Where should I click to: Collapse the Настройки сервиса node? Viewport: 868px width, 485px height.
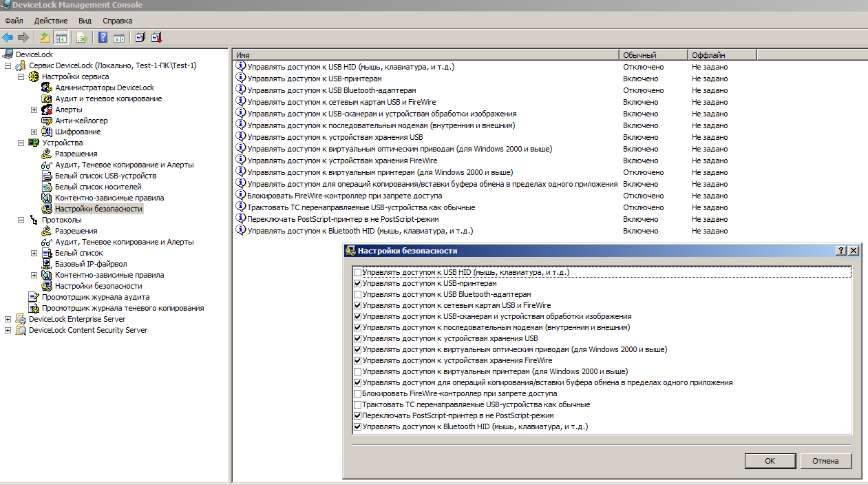(x=21, y=77)
